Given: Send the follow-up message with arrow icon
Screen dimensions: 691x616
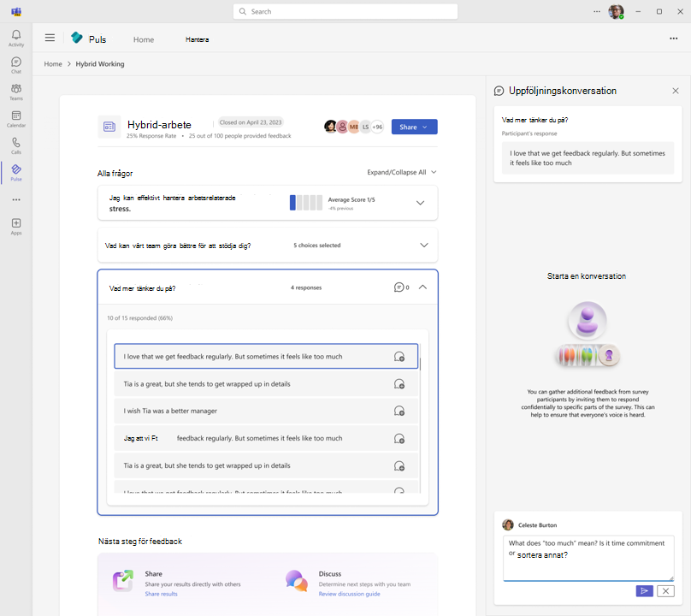Looking at the screenshot, I should (x=644, y=591).
